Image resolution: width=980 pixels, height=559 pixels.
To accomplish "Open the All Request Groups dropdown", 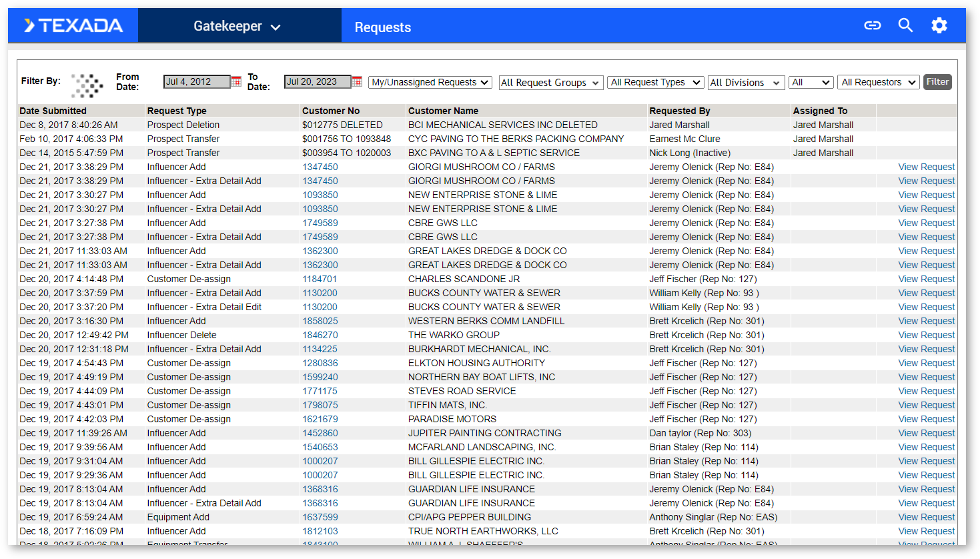I will (550, 83).
